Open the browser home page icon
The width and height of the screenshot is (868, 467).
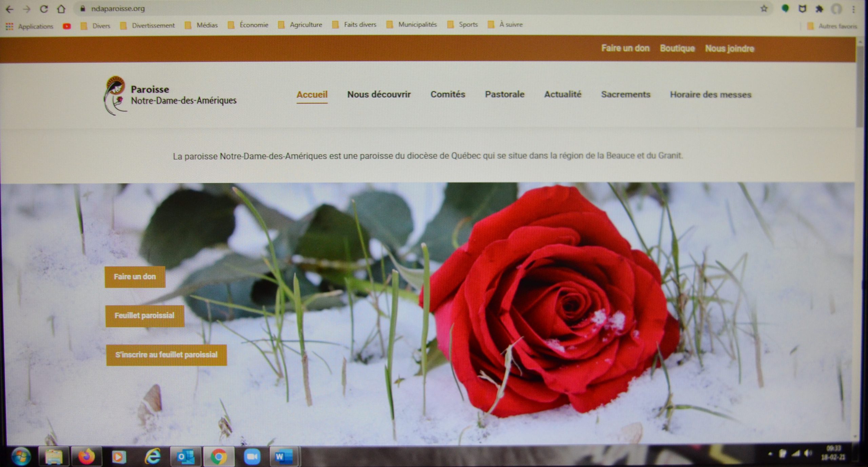61,9
